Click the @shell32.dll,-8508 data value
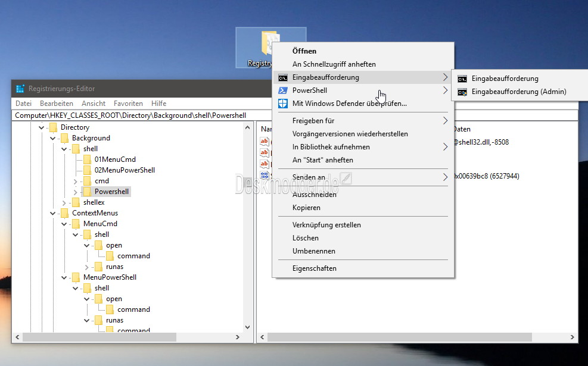 tap(481, 142)
